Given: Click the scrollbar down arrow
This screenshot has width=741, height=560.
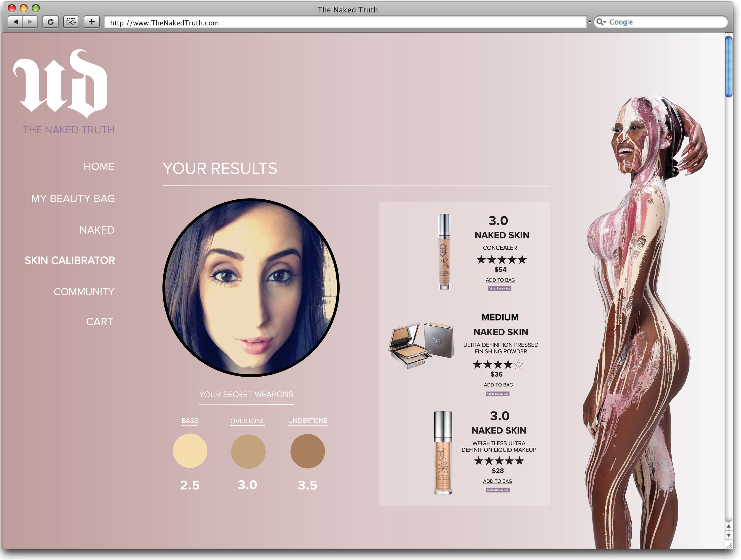Looking at the screenshot, I should 729,535.
